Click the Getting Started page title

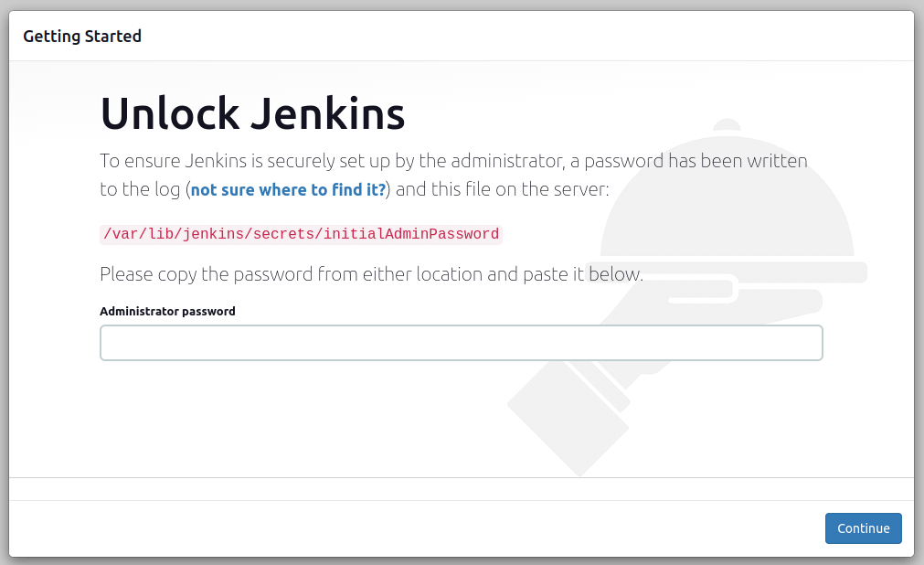point(82,36)
